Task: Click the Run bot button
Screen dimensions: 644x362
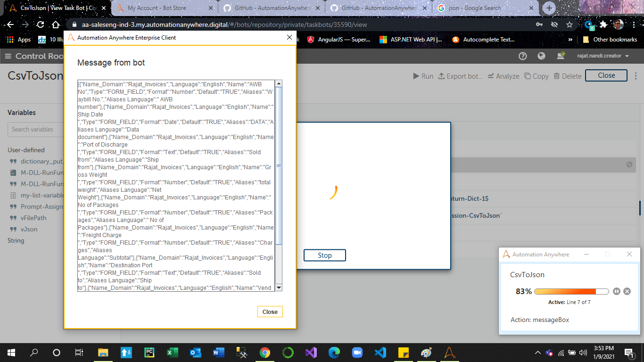Action: [x=423, y=76]
